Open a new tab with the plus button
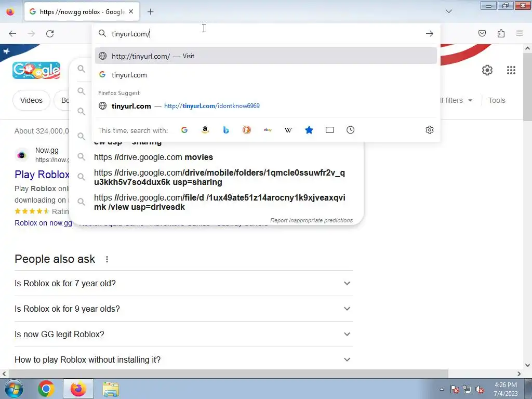 (150, 12)
